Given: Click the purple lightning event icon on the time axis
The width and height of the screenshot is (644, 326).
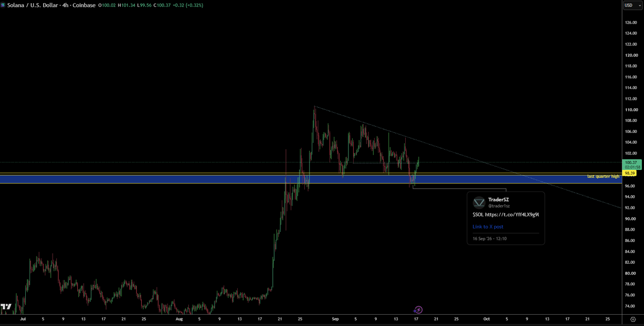Looking at the screenshot, I should pos(419,310).
